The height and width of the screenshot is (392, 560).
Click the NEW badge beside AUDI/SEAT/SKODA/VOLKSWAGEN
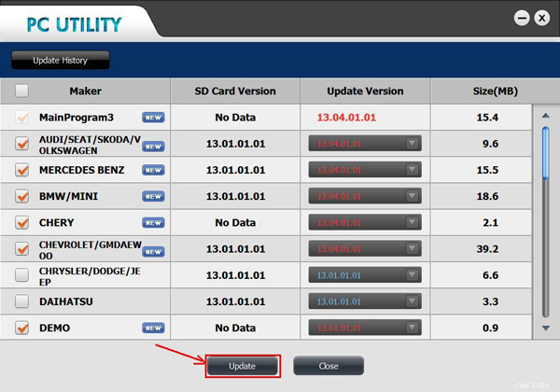(x=153, y=147)
